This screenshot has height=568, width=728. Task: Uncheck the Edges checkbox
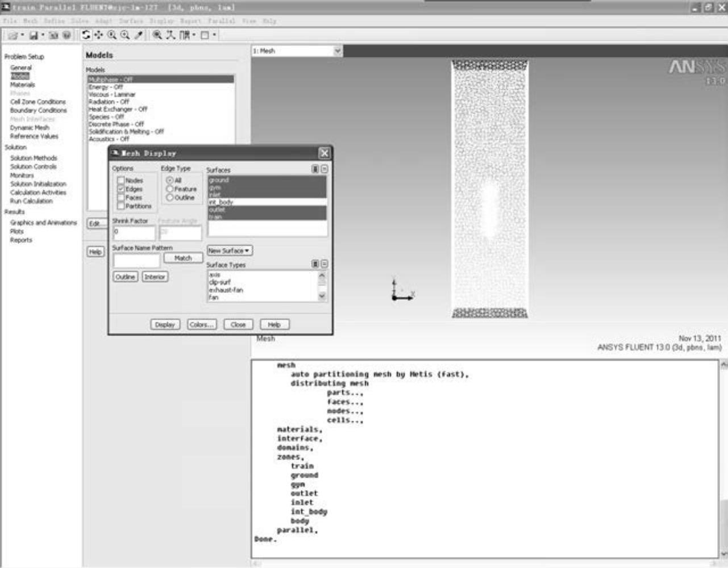pyautogui.click(x=120, y=189)
